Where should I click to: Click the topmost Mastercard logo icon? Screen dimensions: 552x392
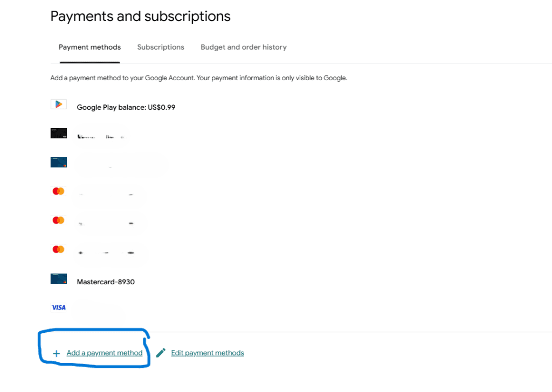pos(58,191)
